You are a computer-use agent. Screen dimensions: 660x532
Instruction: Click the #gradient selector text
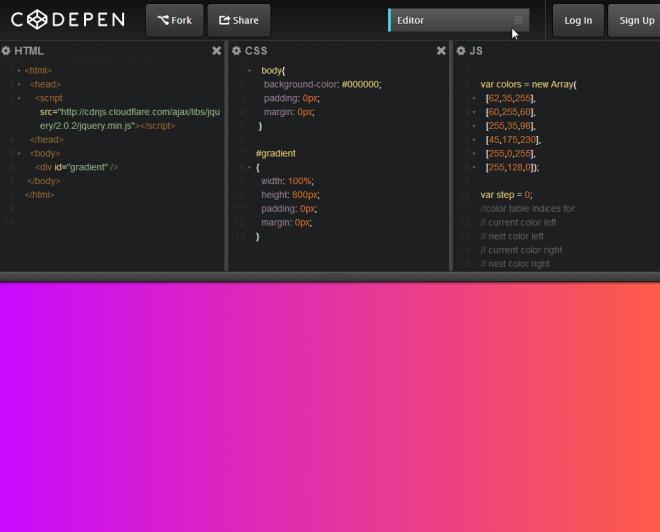(x=276, y=153)
